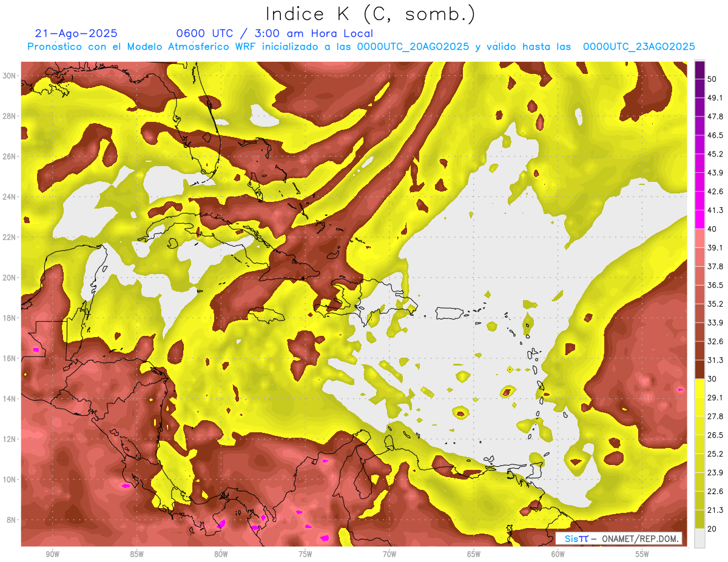728x562 pixels.
Task: Click the colorbar value '31.3'
Action: (715, 360)
